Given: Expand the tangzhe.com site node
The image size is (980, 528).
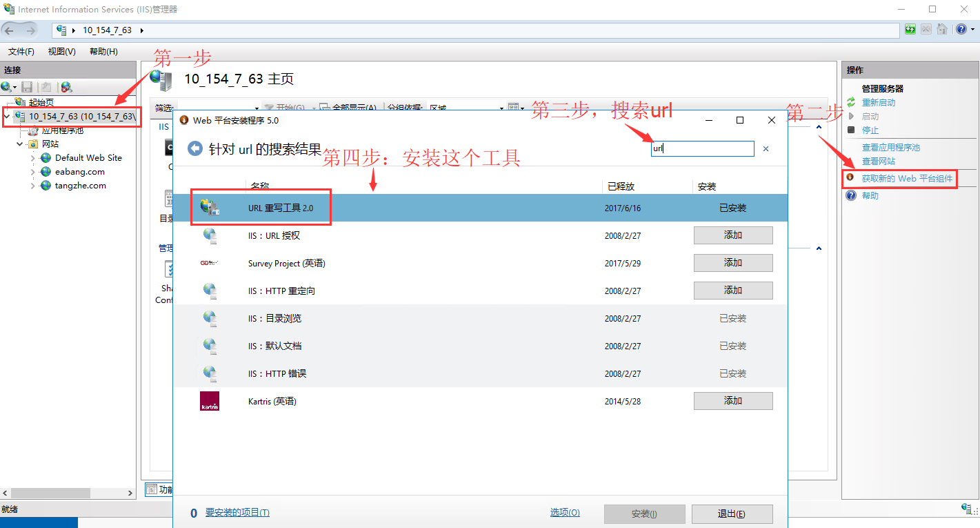Looking at the screenshot, I should click(x=32, y=186).
